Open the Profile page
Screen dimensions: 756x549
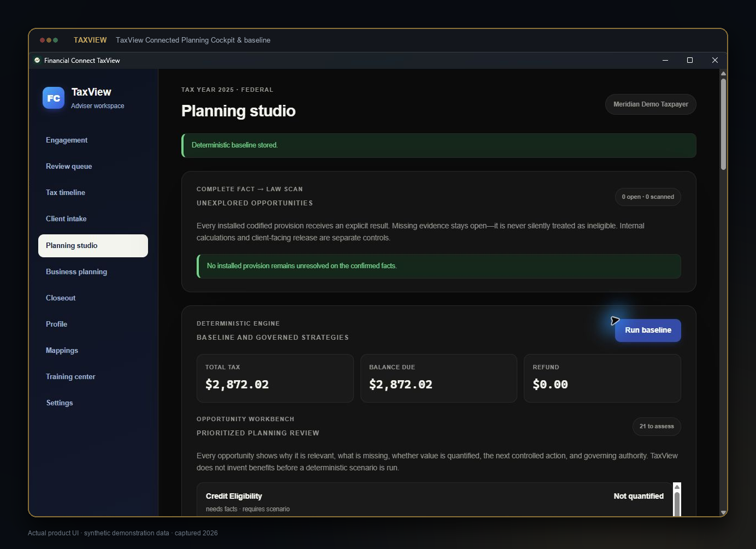[93, 324]
